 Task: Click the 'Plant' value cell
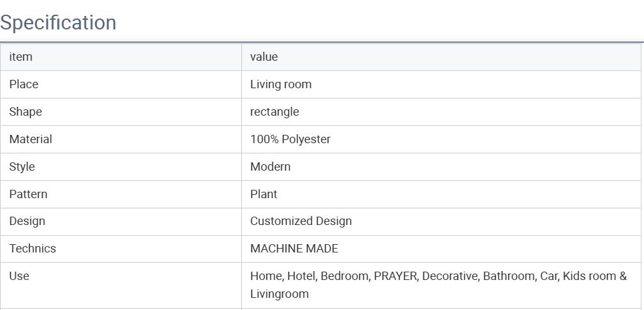tap(264, 194)
